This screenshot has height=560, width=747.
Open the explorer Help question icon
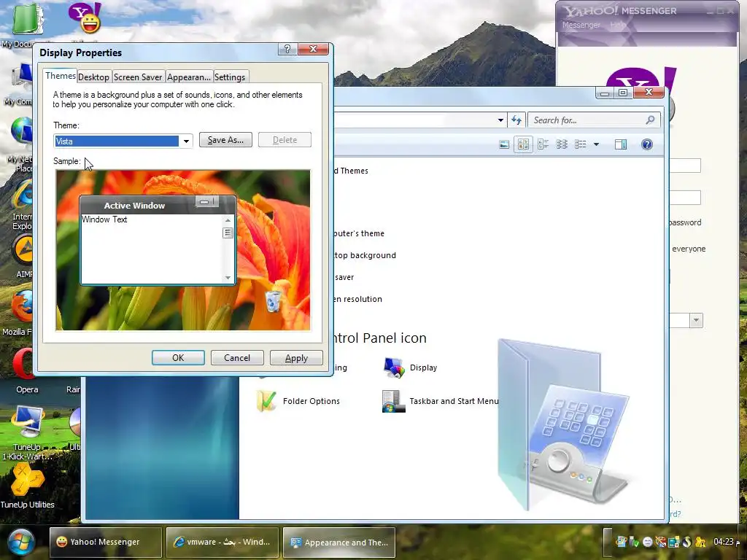646,144
